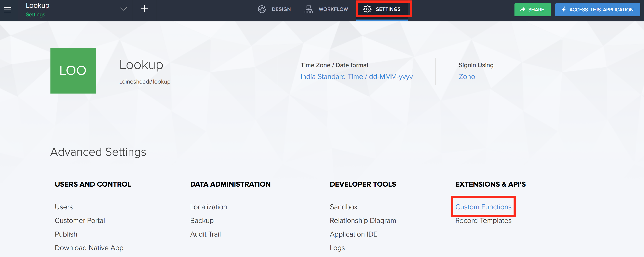Click Access This Application button
The width and height of the screenshot is (644, 257).
tap(597, 10)
